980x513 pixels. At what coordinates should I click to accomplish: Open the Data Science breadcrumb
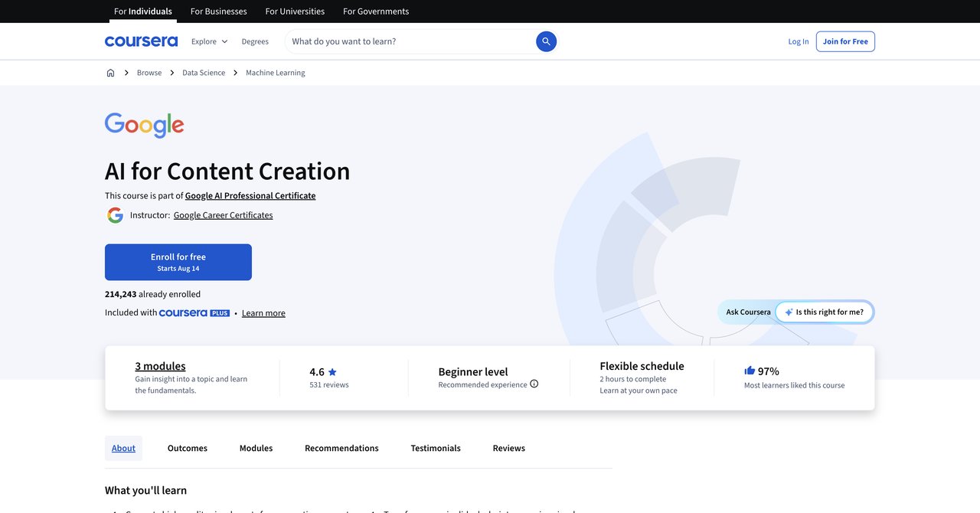[204, 73]
